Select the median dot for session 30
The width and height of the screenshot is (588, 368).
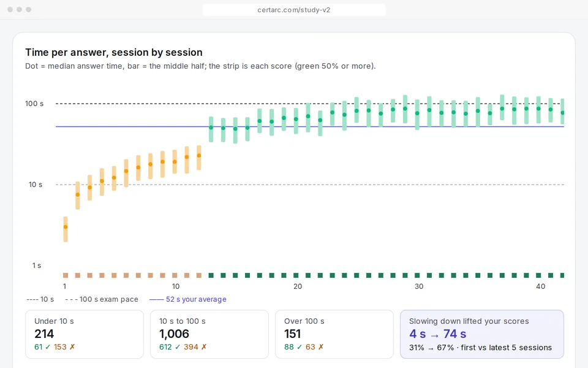(417, 113)
